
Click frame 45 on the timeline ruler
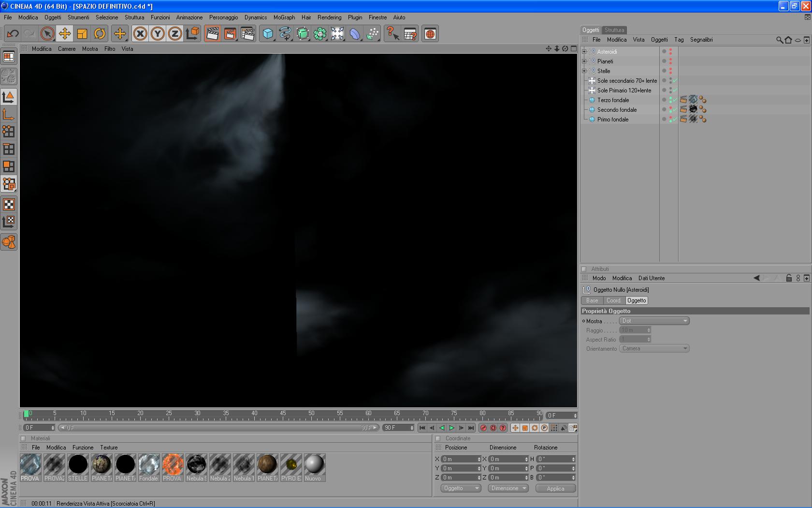pos(283,415)
